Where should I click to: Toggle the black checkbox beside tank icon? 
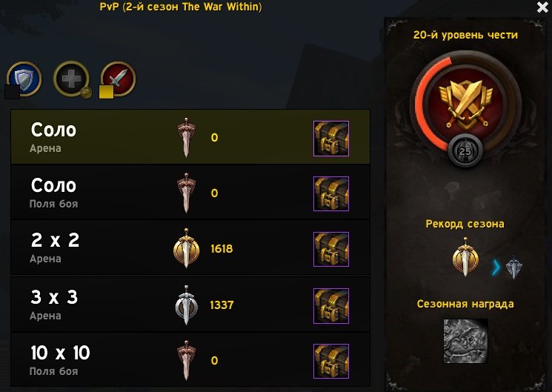pyautogui.click(x=12, y=93)
